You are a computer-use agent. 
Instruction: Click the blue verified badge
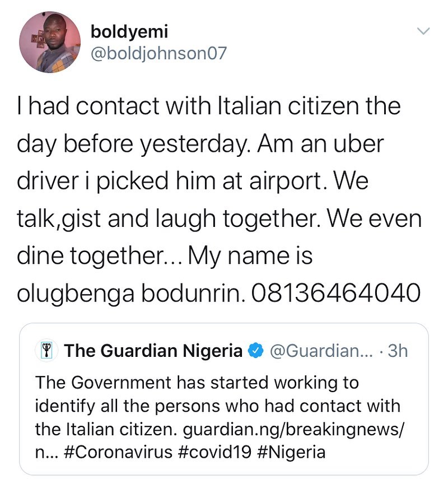[x=256, y=351]
